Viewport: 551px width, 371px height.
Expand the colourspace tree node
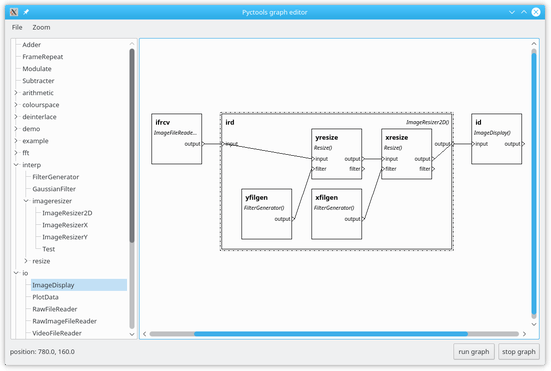pos(16,105)
